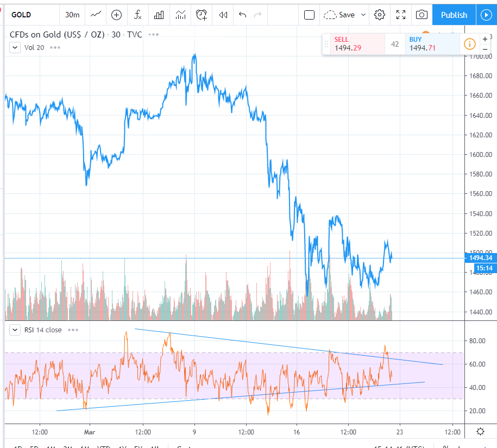Toggle fullscreen mode
The width and height of the screenshot is (497, 448).
click(401, 15)
